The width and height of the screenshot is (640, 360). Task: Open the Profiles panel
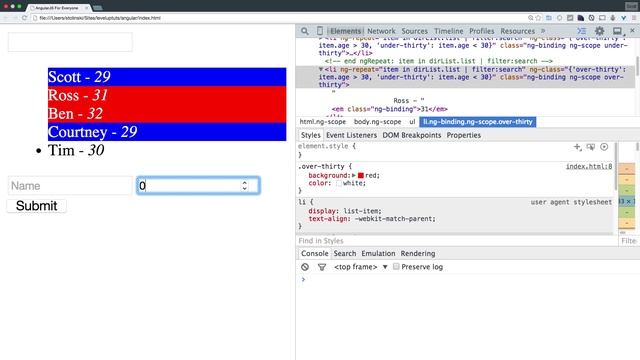(482, 31)
